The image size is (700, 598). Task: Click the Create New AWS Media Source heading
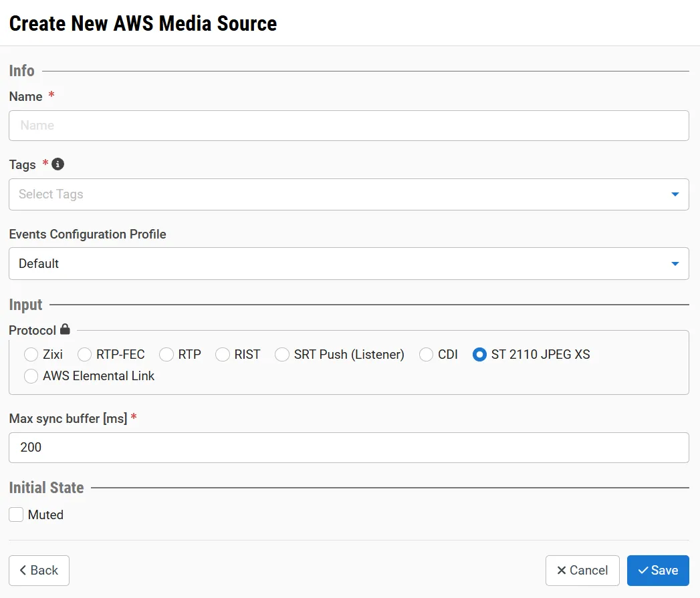tap(143, 23)
